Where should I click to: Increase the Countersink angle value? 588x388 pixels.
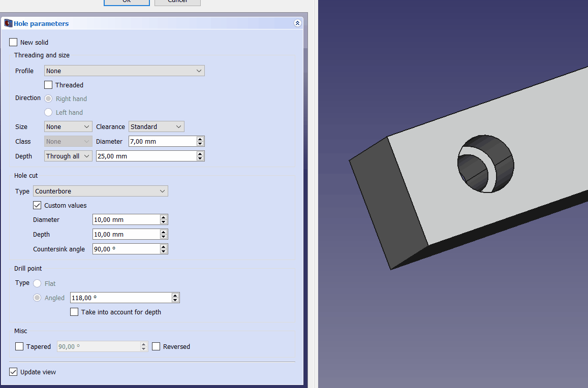(164, 247)
